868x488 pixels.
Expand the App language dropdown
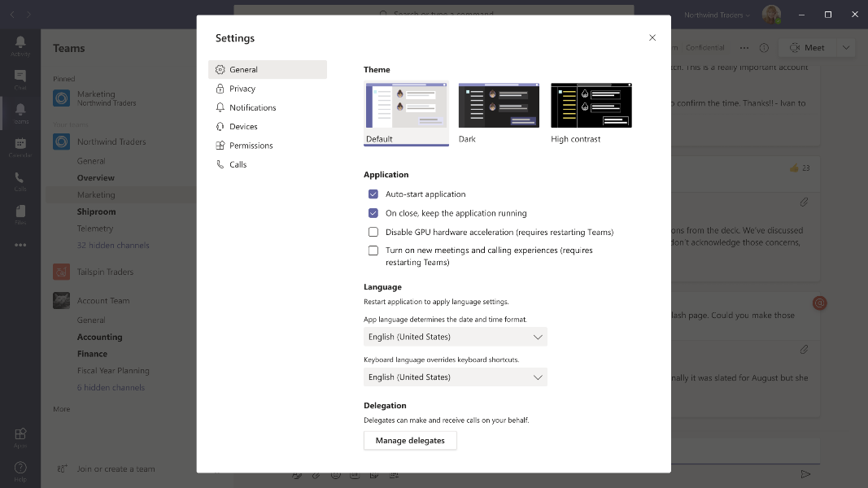(x=455, y=337)
